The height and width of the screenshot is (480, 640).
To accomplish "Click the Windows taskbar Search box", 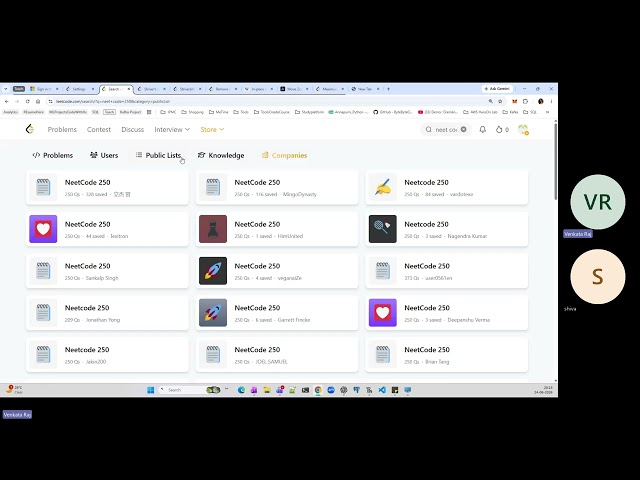I will 190,390.
